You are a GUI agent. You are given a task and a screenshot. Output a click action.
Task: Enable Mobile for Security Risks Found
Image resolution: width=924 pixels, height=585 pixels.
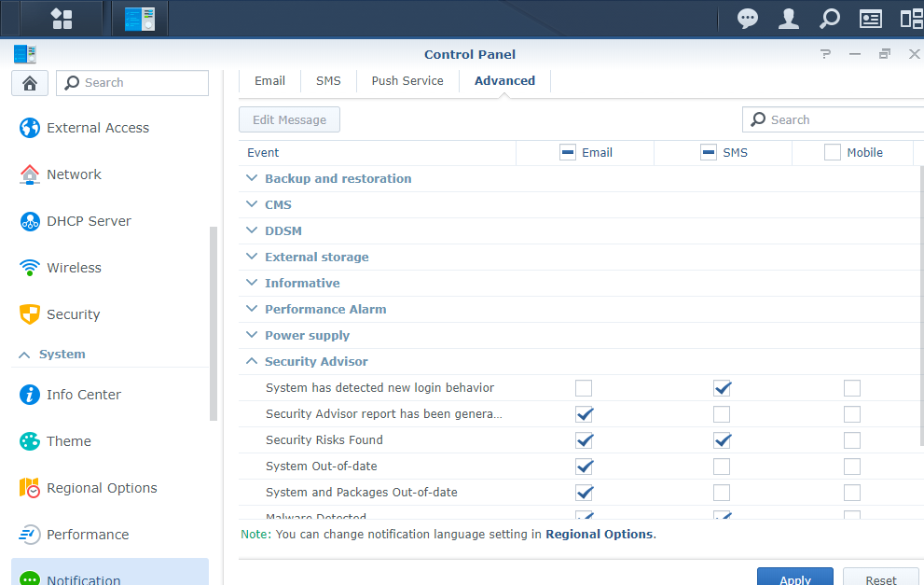(852, 440)
